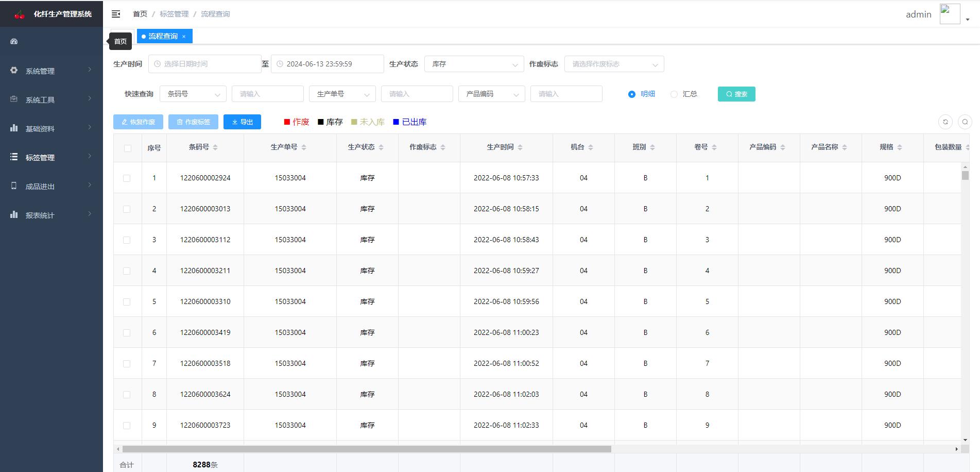Sort by 生产时间 column sort icon
This screenshot has height=472, width=980.
point(520,147)
